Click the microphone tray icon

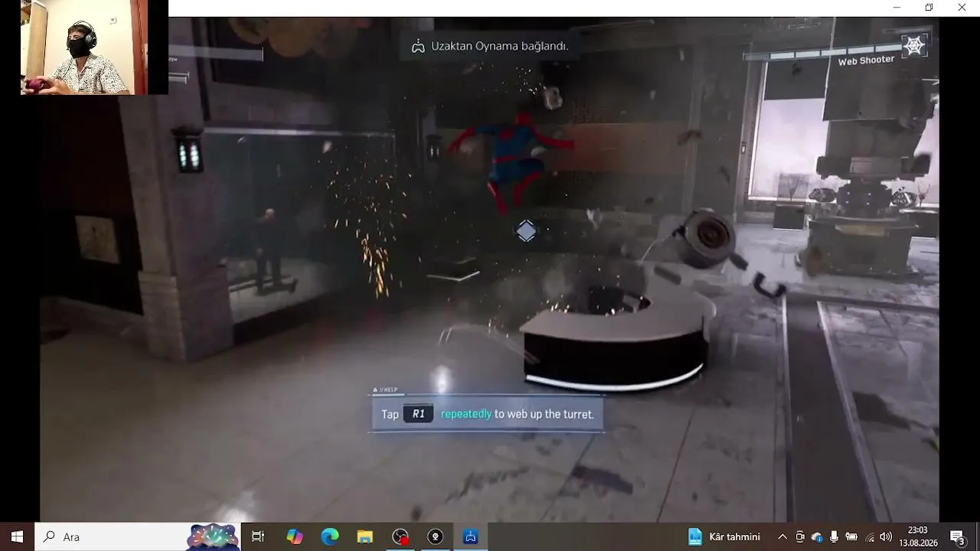click(x=834, y=536)
